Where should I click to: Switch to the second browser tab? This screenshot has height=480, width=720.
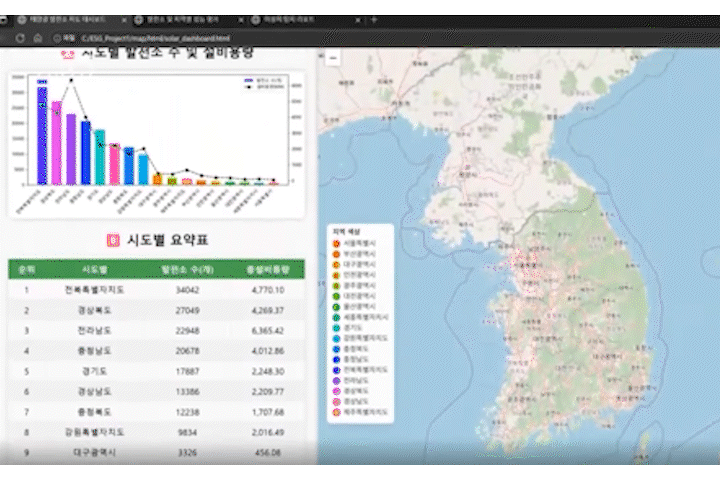coord(184,20)
